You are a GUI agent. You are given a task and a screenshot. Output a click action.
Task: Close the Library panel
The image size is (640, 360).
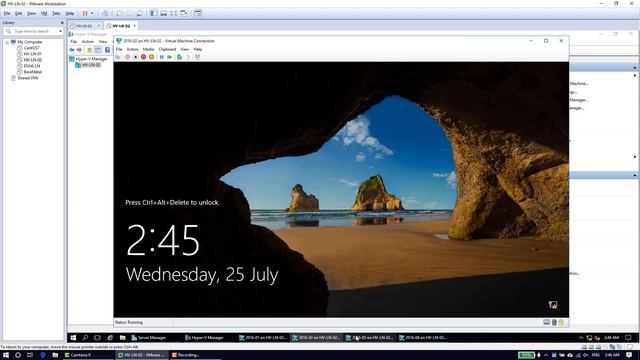click(62, 23)
